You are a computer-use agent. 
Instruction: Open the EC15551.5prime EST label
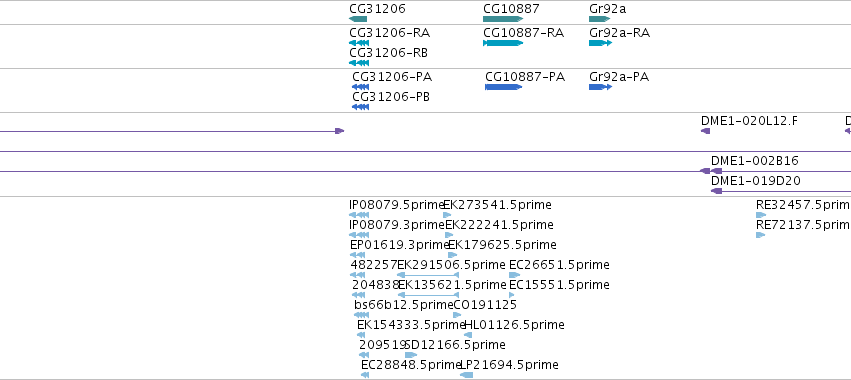coord(559,285)
